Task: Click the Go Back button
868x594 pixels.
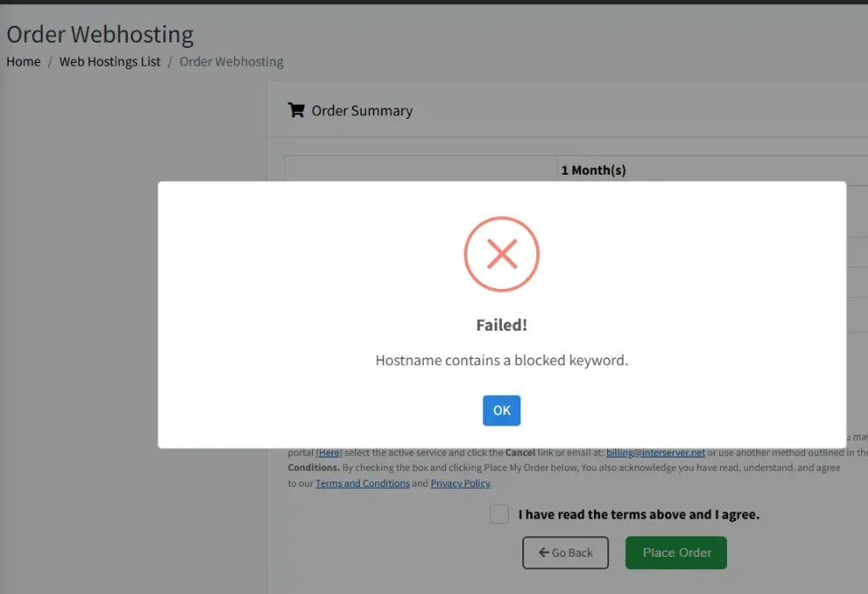Action: pos(565,552)
